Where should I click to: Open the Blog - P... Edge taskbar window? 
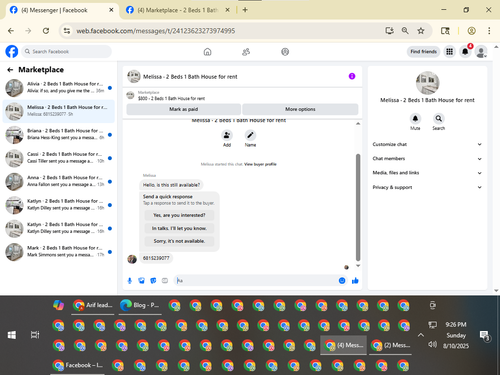[x=140, y=305]
